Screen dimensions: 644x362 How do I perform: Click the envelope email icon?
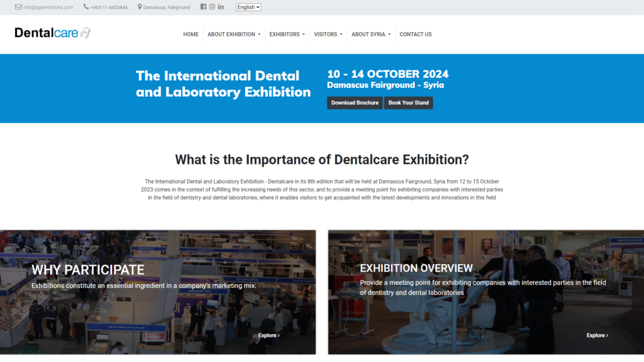tap(18, 7)
